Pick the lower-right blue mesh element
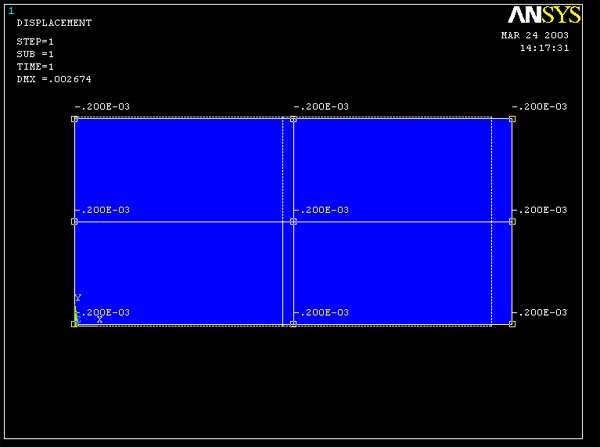This screenshot has width=600, height=447. click(x=403, y=273)
